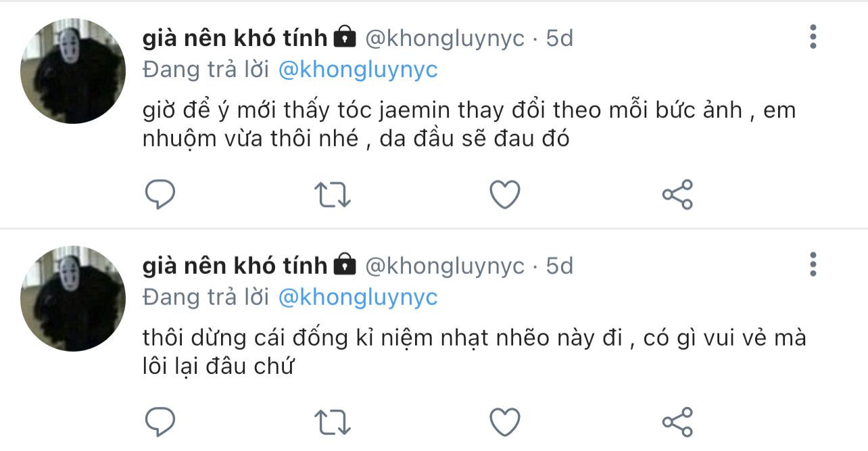Open the tweet text about jaemin's hair

466,124
